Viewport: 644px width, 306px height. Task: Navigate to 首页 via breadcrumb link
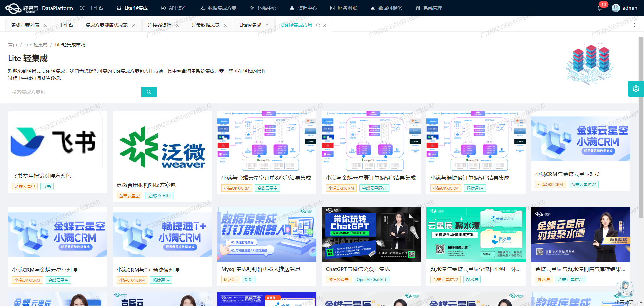coord(12,44)
